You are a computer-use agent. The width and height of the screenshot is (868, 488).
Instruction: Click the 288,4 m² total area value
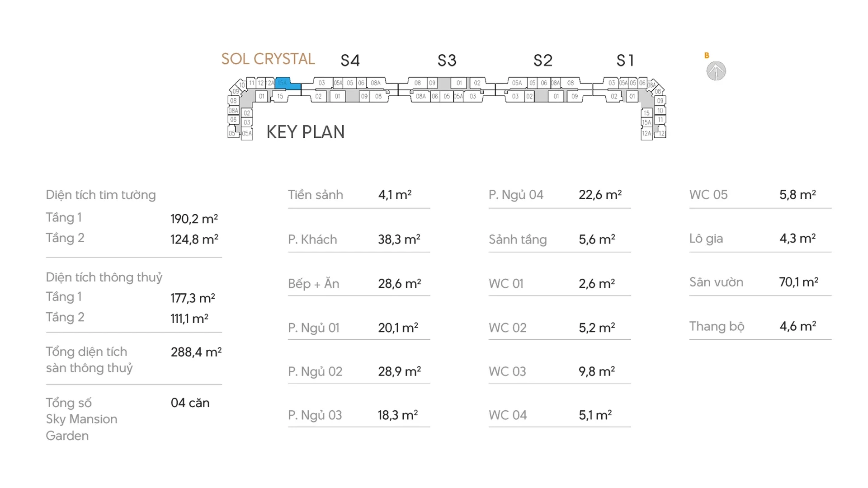196,352
